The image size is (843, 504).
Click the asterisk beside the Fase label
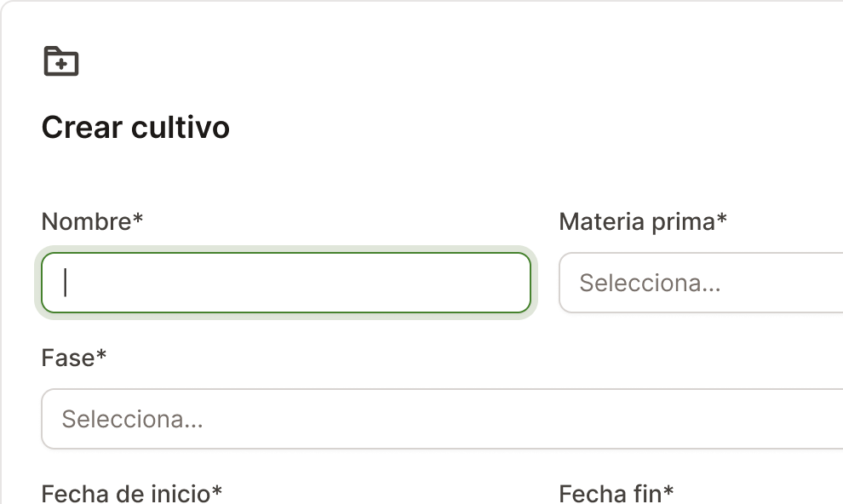[101, 356]
